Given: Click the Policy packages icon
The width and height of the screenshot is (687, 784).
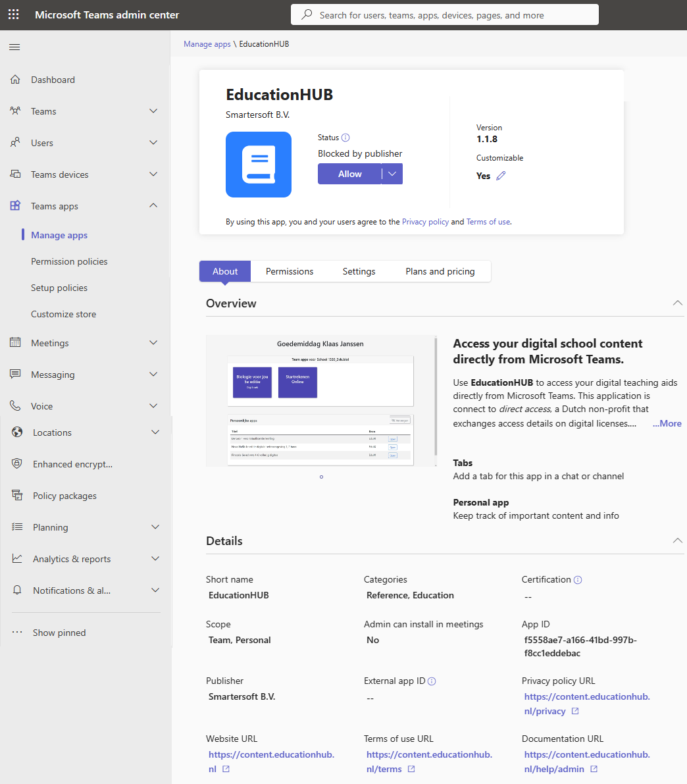Looking at the screenshot, I should 17,495.
